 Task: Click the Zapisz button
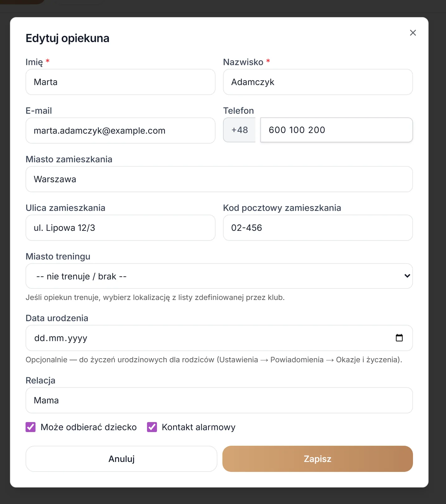318,459
